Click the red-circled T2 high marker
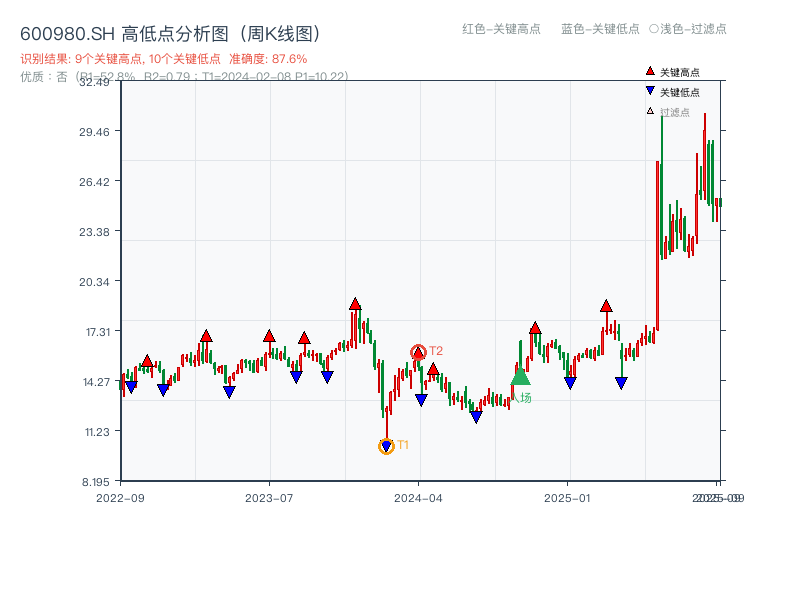The height and width of the screenshot is (600, 800). tap(418, 352)
